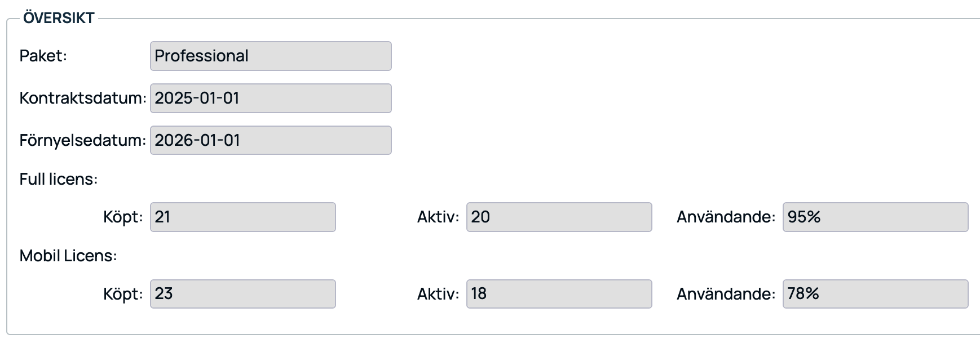Click the Köpt field under Mobil Licens
The image size is (980, 339).
[242, 293]
